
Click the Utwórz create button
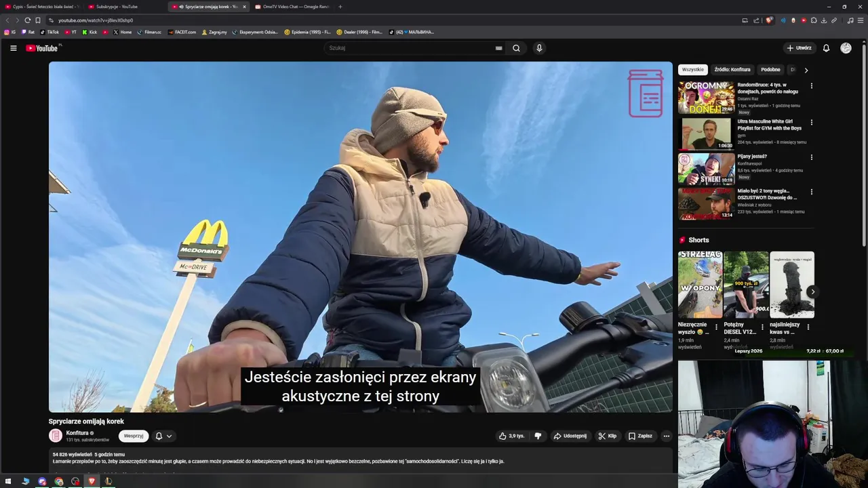click(799, 48)
